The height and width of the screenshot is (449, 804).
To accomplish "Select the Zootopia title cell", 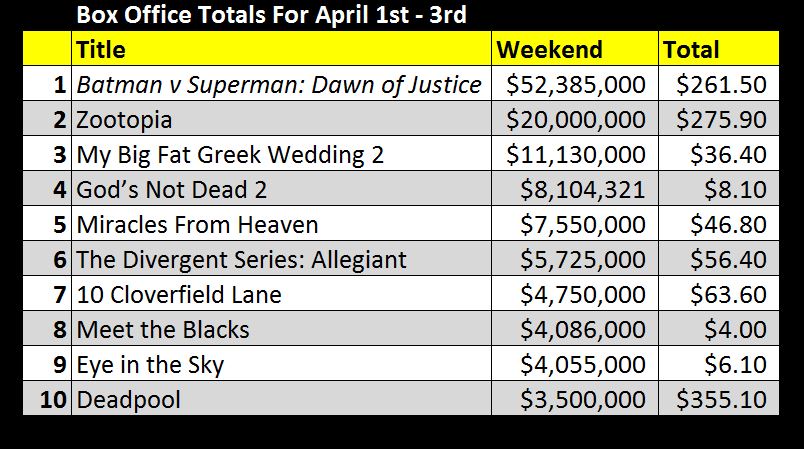I will click(124, 120).
